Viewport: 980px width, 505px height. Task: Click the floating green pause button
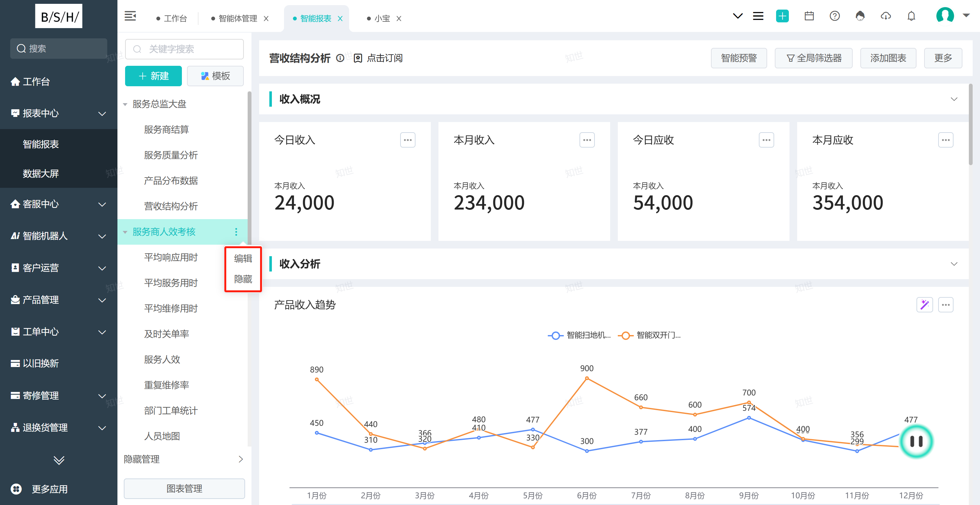pos(916,441)
